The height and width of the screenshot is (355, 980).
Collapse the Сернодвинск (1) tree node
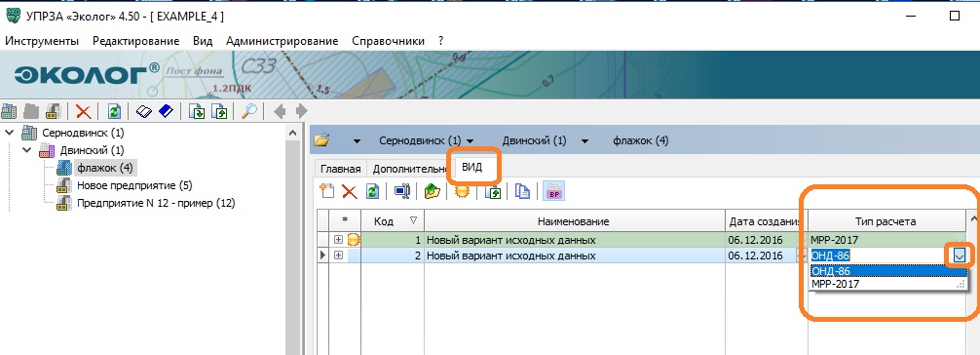[x=9, y=133]
